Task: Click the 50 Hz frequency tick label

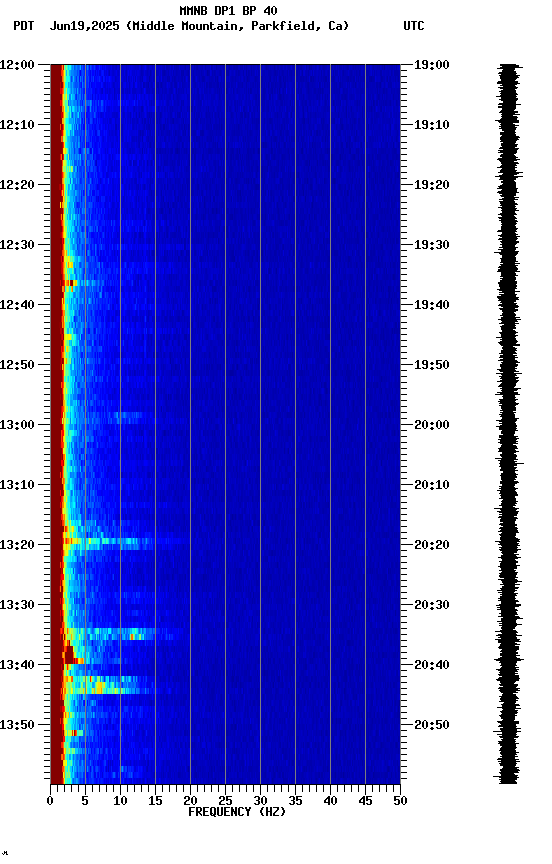Action: pos(400,801)
